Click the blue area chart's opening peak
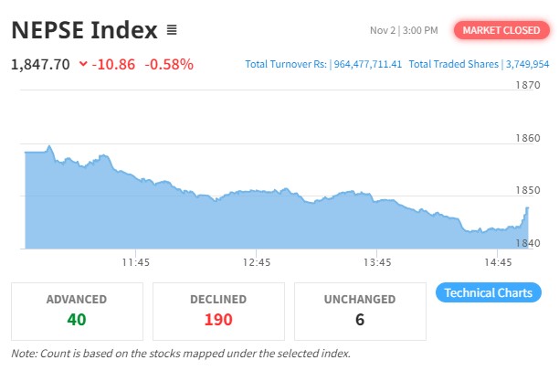The width and height of the screenshot is (559, 392). coord(48,146)
